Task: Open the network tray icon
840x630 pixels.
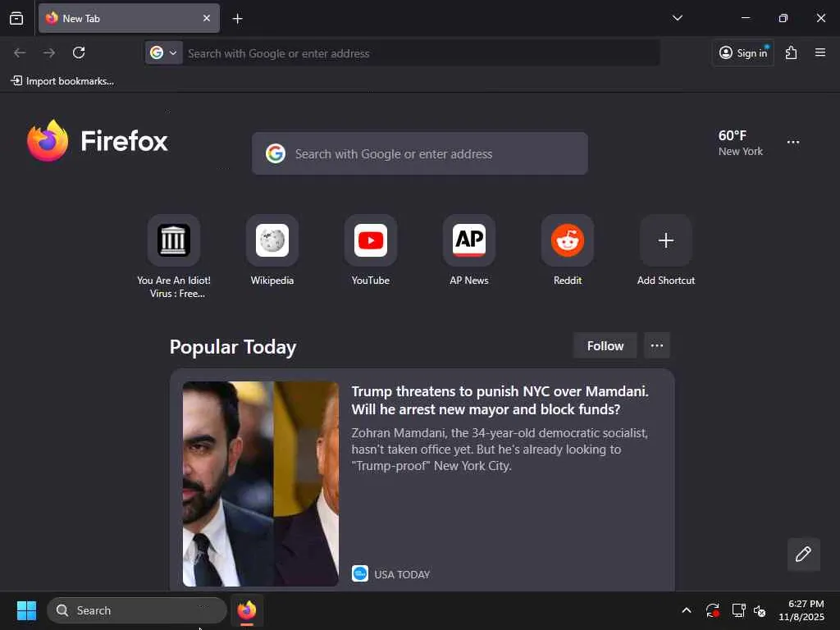Action: [739, 610]
